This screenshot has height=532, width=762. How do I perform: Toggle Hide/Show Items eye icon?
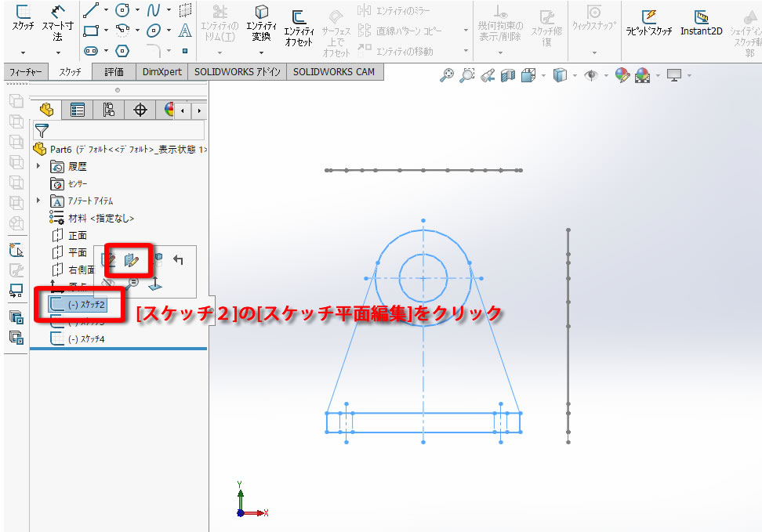(x=591, y=75)
